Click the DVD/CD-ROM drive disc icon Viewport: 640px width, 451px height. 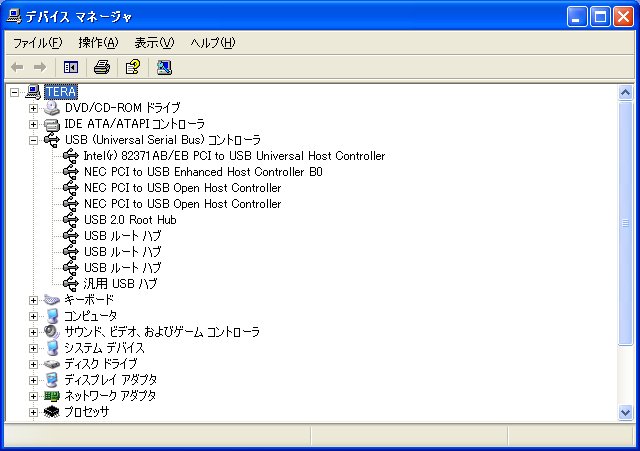[x=52, y=108]
